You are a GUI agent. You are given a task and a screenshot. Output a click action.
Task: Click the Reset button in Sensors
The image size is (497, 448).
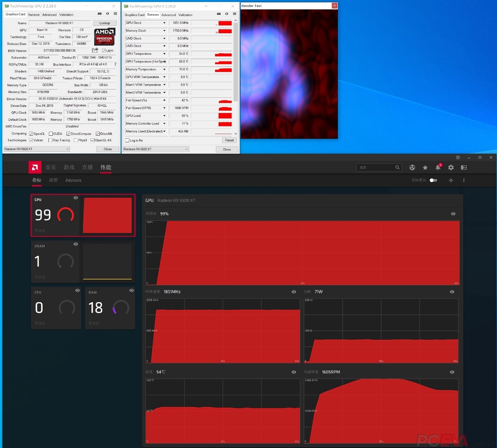pyautogui.click(x=229, y=140)
